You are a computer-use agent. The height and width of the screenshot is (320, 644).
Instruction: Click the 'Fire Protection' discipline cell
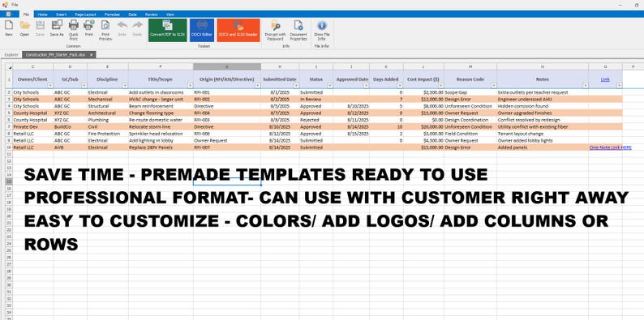point(108,134)
